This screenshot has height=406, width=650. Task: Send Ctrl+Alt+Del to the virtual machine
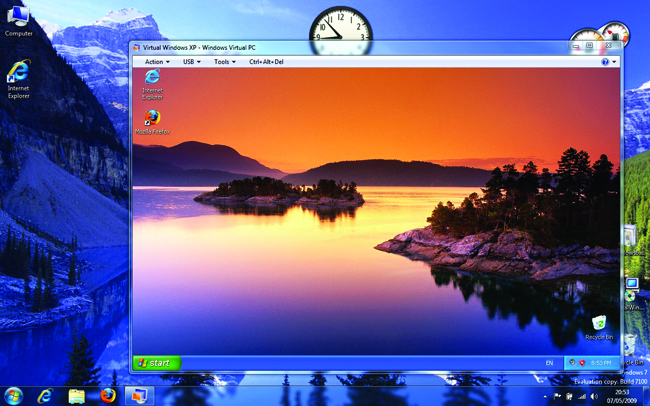click(266, 62)
